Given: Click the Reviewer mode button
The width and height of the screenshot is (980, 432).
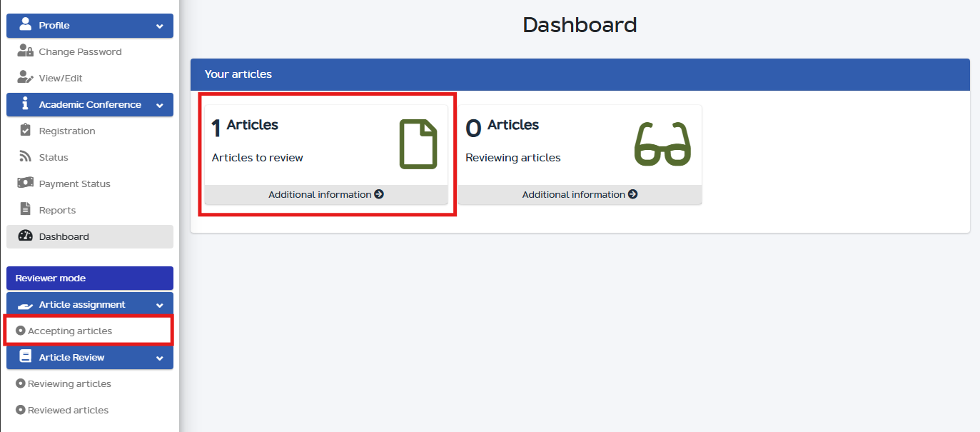Looking at the screenshot, I should tap(90, 278).
